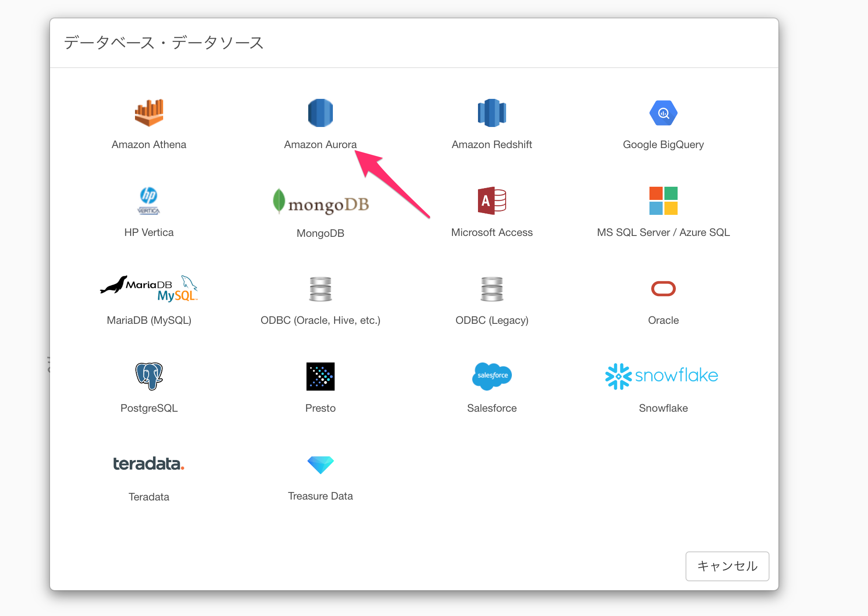868x616 pixels.
Task: Pick the Amazon Redshift icon
Action: pyautogui.click(x=492, y=113)
